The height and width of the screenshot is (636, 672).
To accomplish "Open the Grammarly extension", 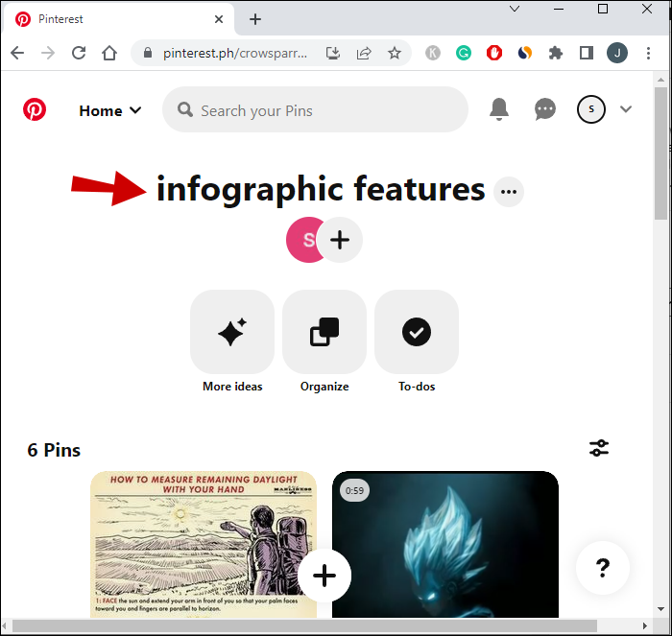I will 464,53.
